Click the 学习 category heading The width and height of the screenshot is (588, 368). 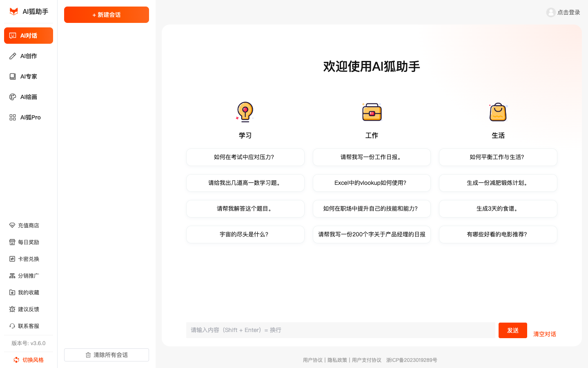pos(245,135)
